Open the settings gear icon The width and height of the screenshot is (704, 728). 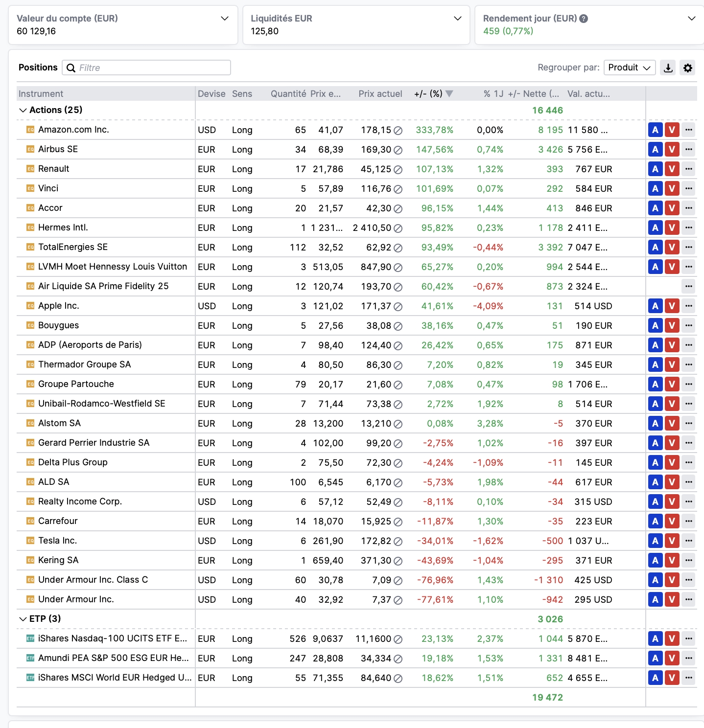(x=687, y=68)
